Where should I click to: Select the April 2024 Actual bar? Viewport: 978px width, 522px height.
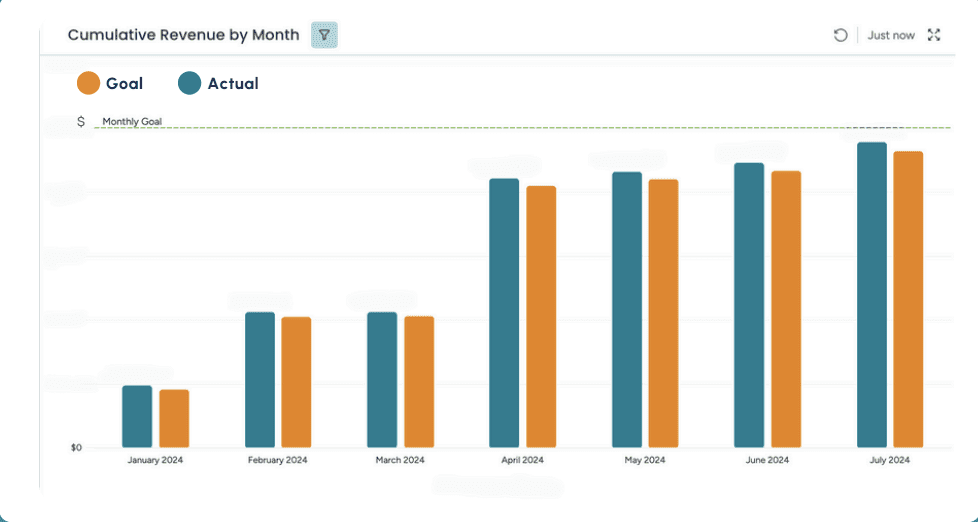(504, 312)
